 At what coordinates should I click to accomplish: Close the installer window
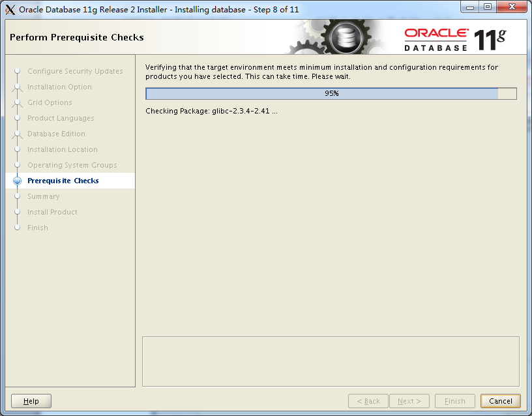click(512, 7)
